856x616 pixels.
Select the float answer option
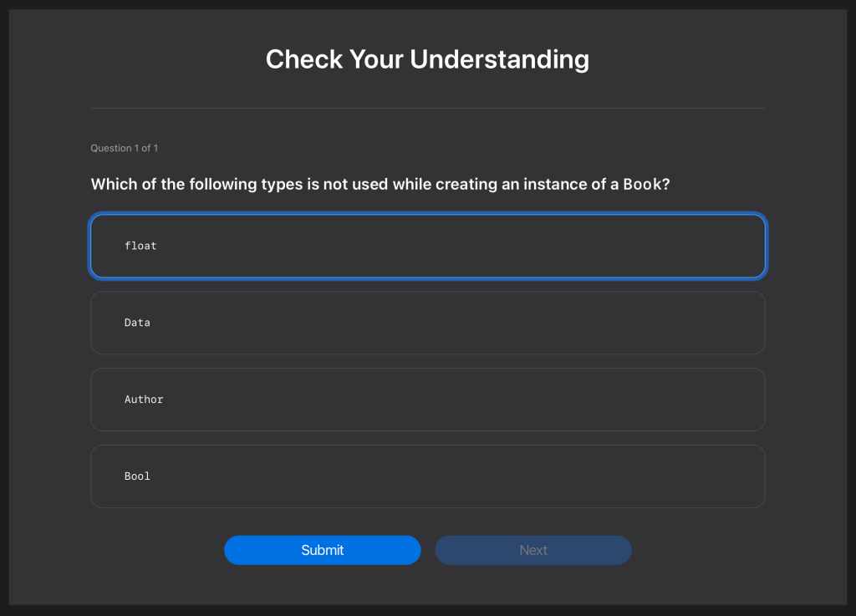(x=427, y=246)
